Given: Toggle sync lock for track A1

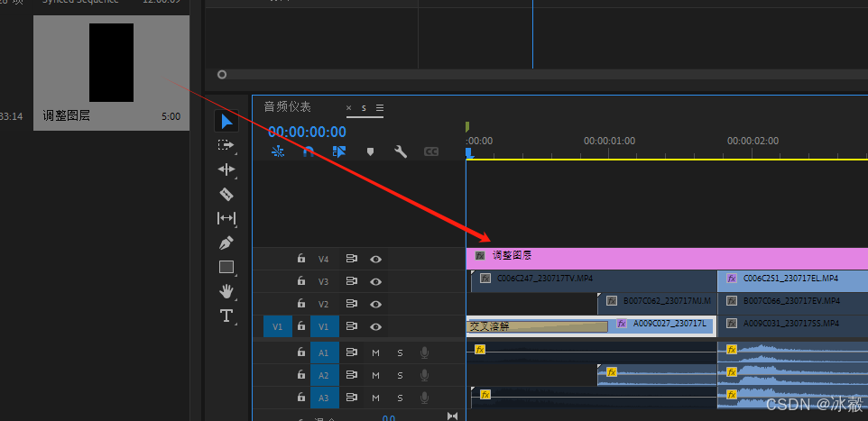Looking at the screenshot, I should (x=352, y=352).
